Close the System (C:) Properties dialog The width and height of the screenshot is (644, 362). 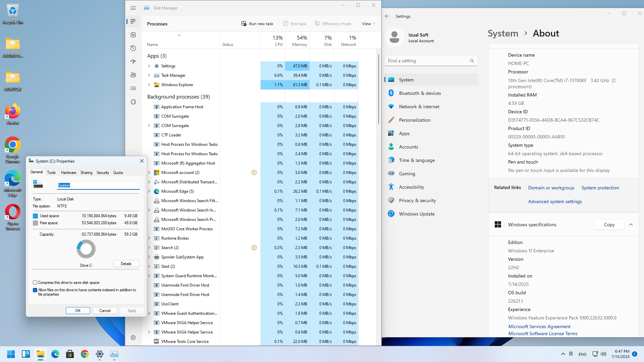tap(142, 161)
